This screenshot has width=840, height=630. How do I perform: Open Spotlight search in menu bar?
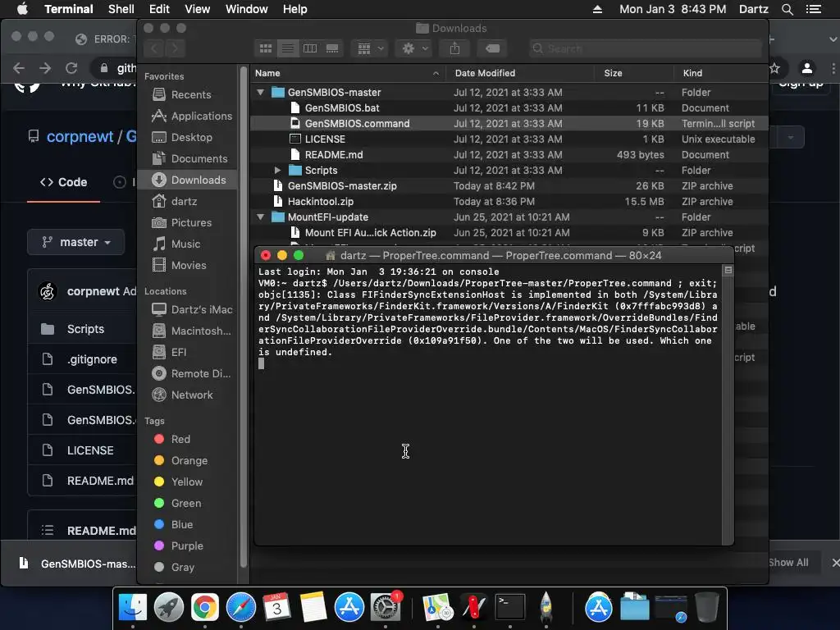tap(787, 9)
